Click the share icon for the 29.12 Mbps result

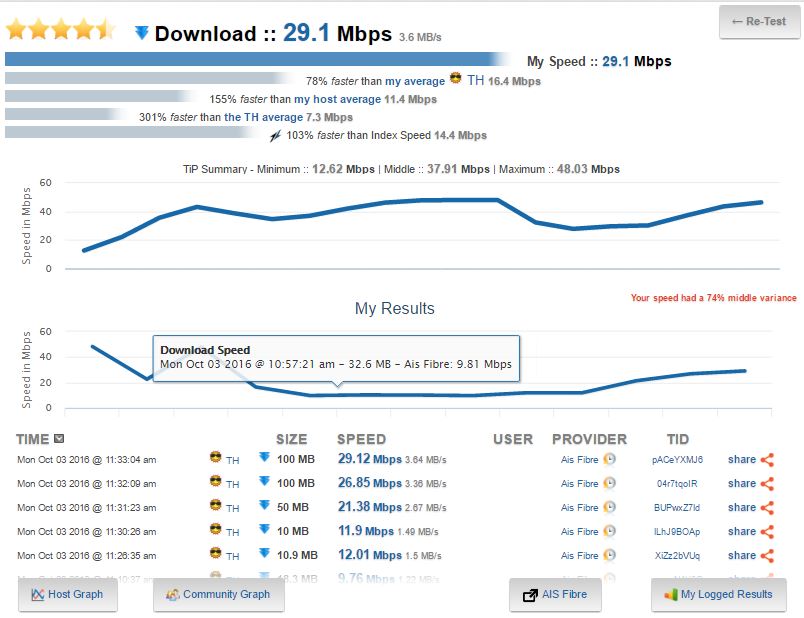tap(767, 460)
